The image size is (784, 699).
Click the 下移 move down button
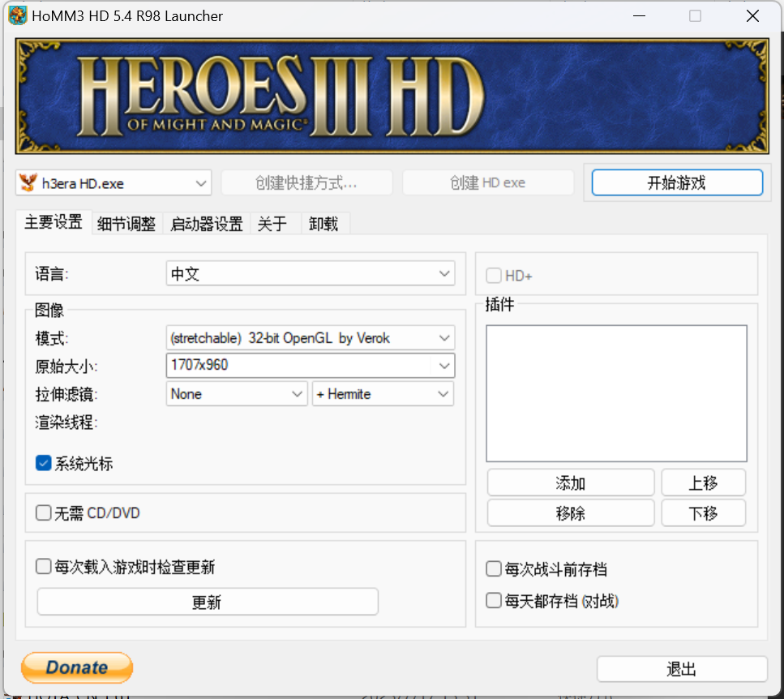(x=704, y=513)
